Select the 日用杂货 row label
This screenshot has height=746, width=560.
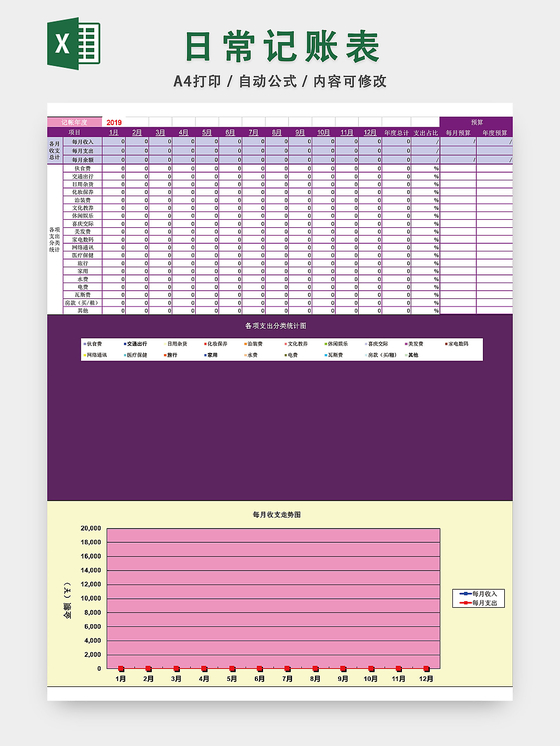tap(83, 184)
